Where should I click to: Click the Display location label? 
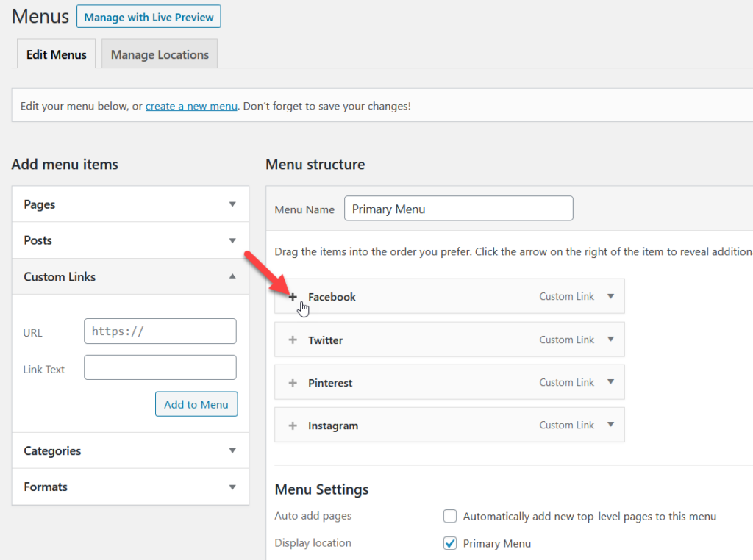tap(313, 542)
